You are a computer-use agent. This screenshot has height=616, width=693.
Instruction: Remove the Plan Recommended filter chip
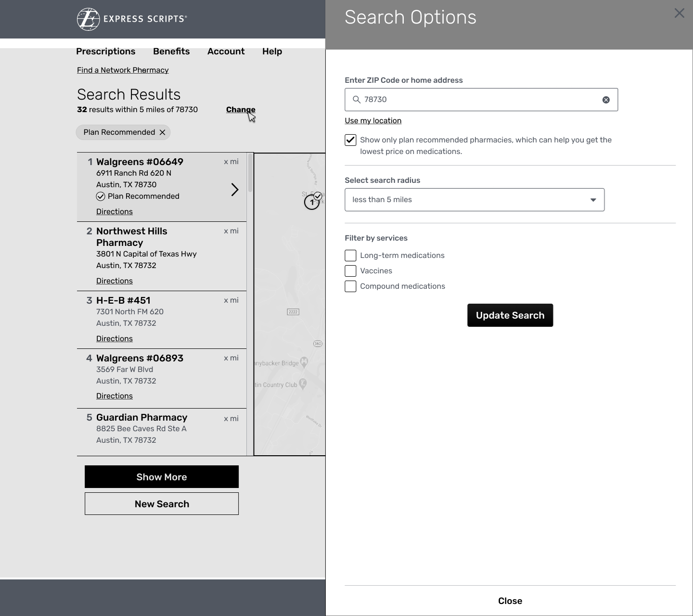[x=163, y=132]
